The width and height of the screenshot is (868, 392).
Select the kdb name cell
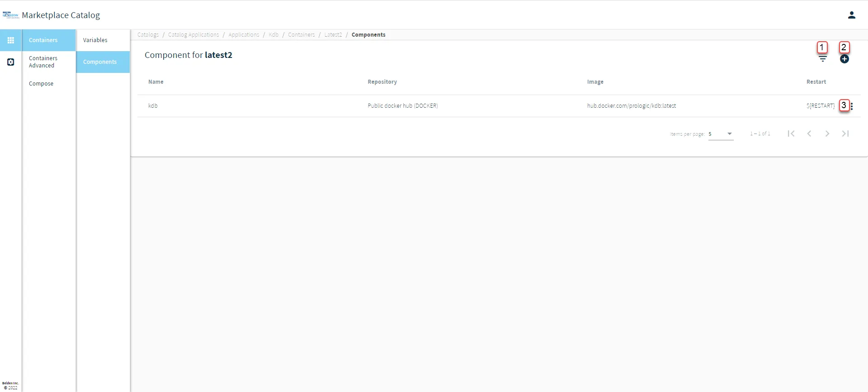pos(153,106)
